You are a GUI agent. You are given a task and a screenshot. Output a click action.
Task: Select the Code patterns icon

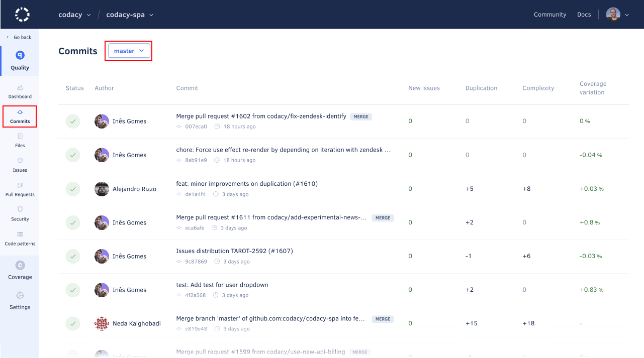tap(20, 239)
